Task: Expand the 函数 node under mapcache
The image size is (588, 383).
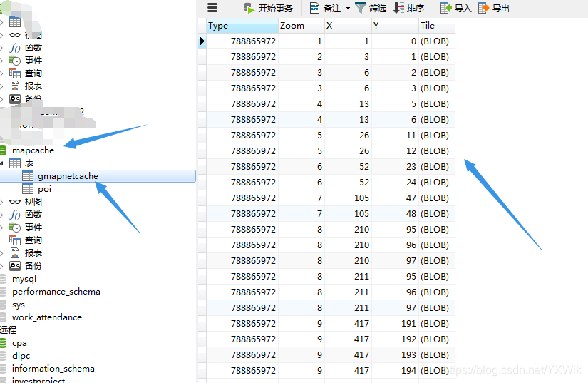Action: (x=2, y=215)
